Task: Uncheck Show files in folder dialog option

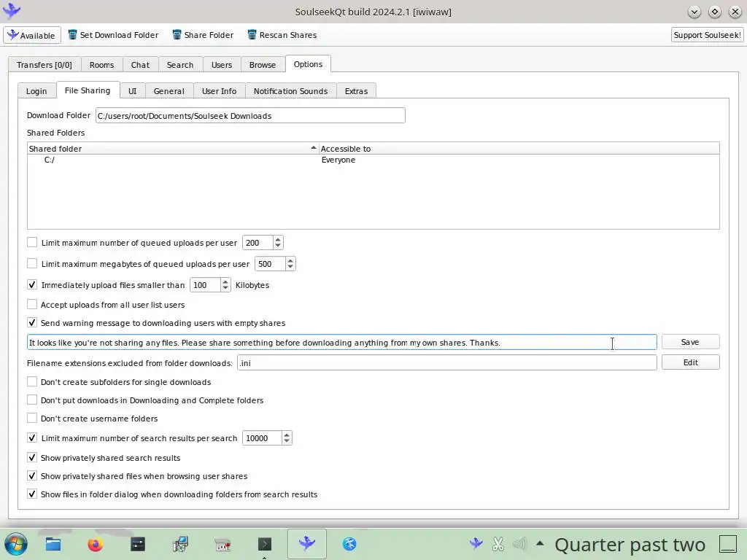Action: (32, 494)
